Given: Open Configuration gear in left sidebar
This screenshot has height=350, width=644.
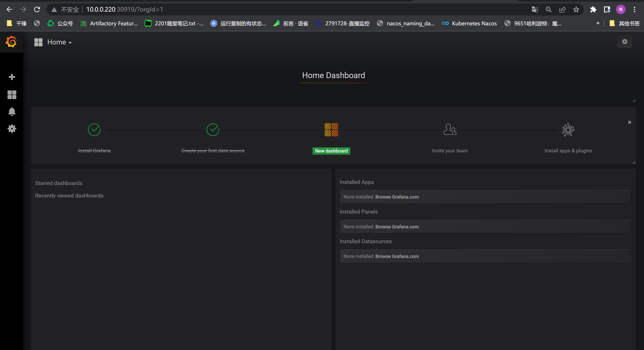Looking at the screenshot, I should tap(12, 129).
